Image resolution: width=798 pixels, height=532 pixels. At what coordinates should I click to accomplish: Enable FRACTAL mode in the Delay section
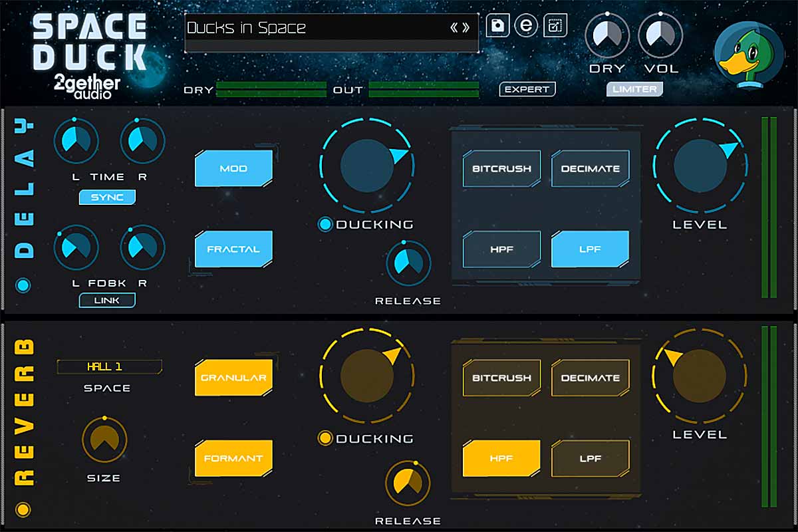233,249
